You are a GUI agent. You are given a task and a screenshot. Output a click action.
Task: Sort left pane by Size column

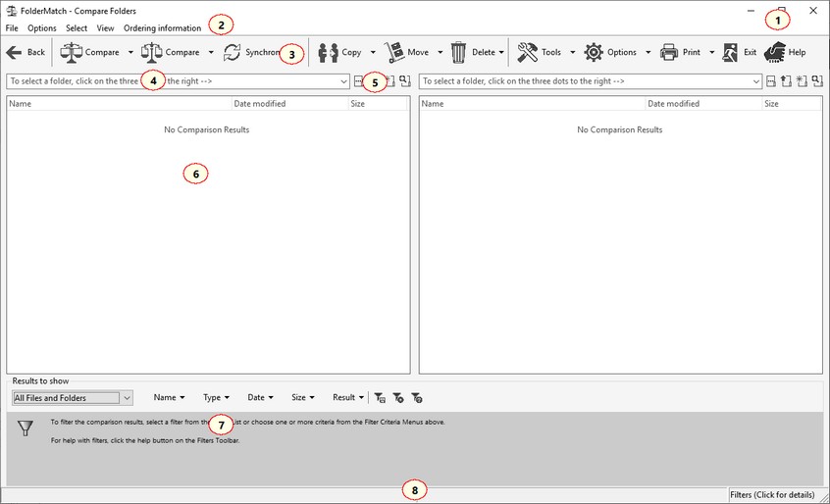(378, 104)
